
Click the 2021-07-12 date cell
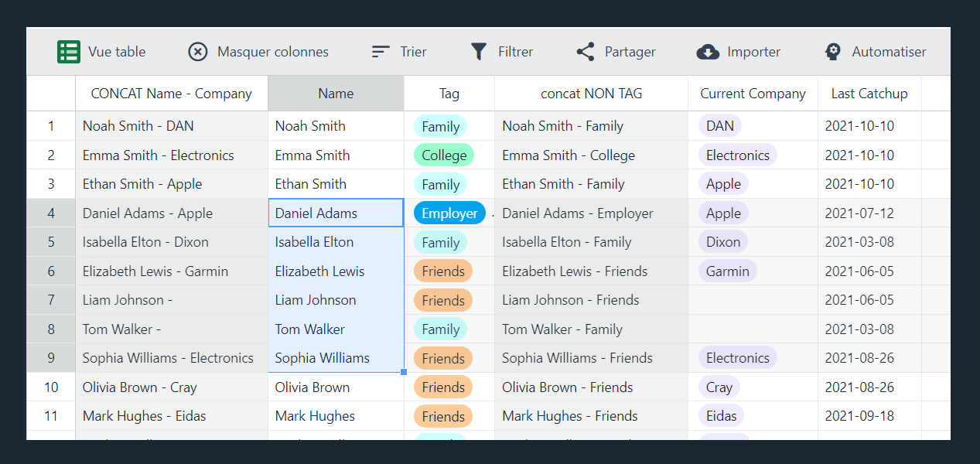(x=869, y=213)
